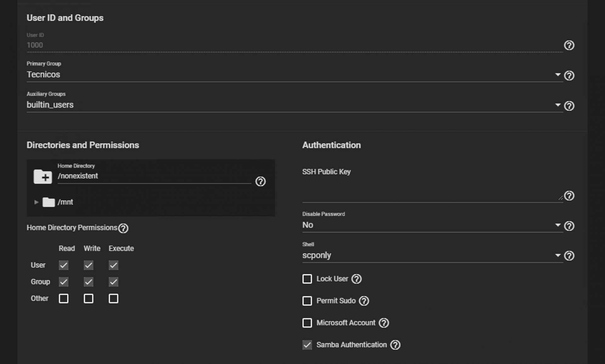605x364 pixels.
Task: Toggle User Write permission checkbox
Action: (x=89, y=265)
